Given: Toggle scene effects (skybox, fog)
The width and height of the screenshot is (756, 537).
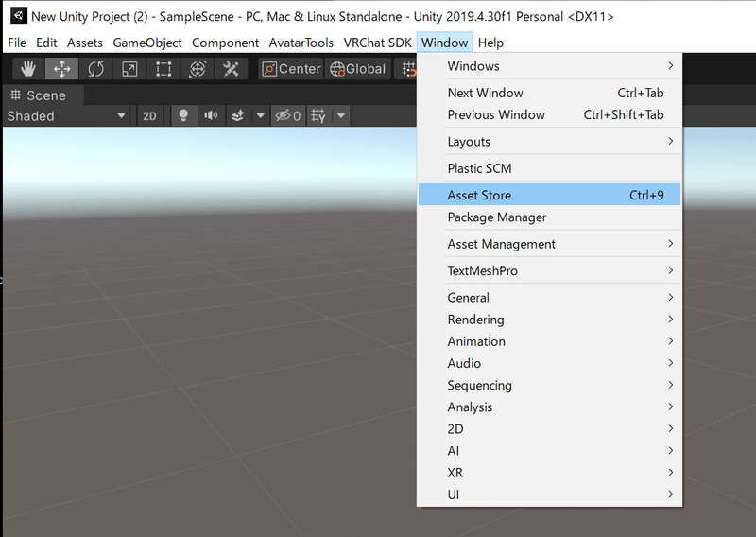Looking at the screenshot, I should coord(238,115).
